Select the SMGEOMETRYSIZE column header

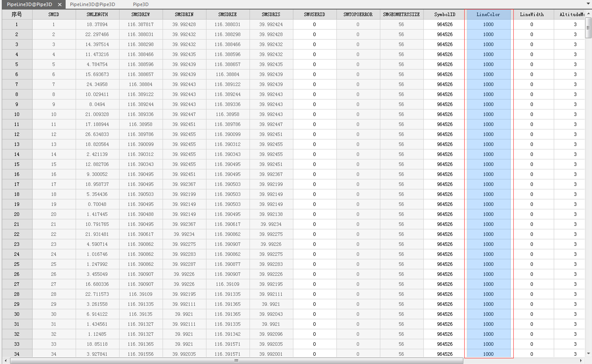[x=402, y=14]
